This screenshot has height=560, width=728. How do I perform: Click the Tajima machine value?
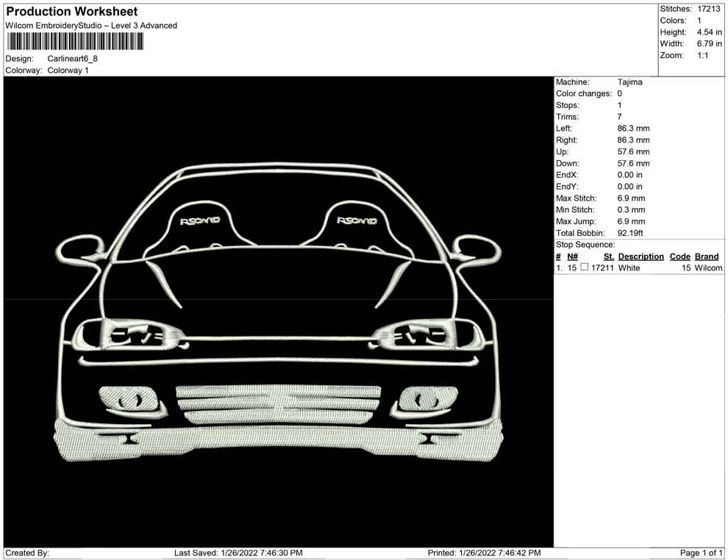(629, 82)
